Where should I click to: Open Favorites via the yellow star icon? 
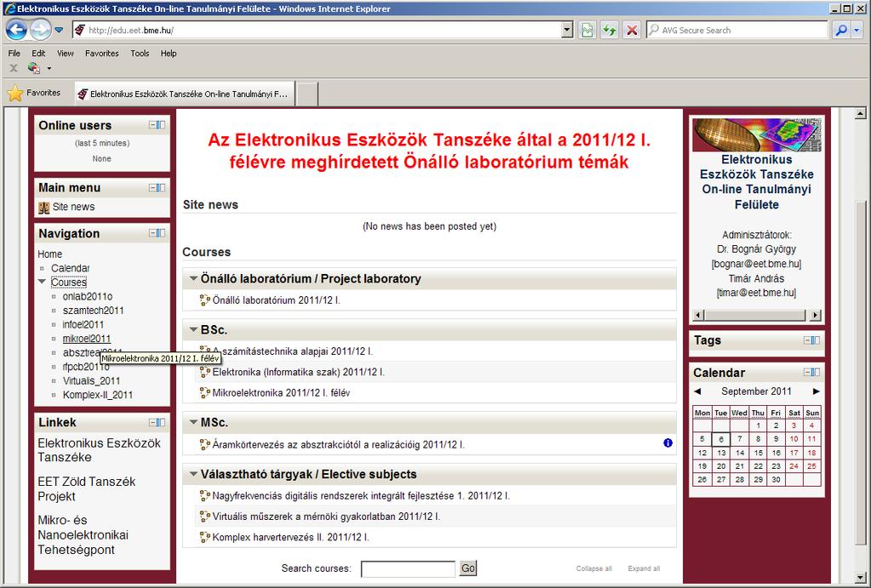click(x=15, y=93)
